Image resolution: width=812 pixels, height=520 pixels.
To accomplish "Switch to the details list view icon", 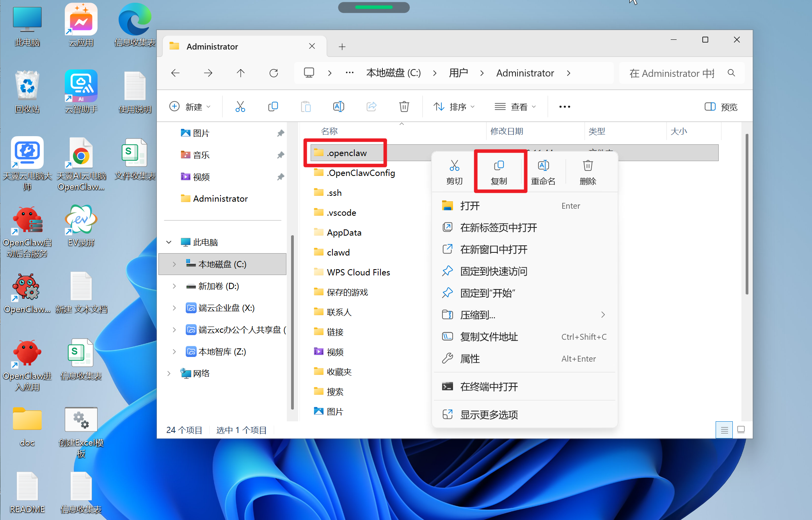I will click(724, 430).
